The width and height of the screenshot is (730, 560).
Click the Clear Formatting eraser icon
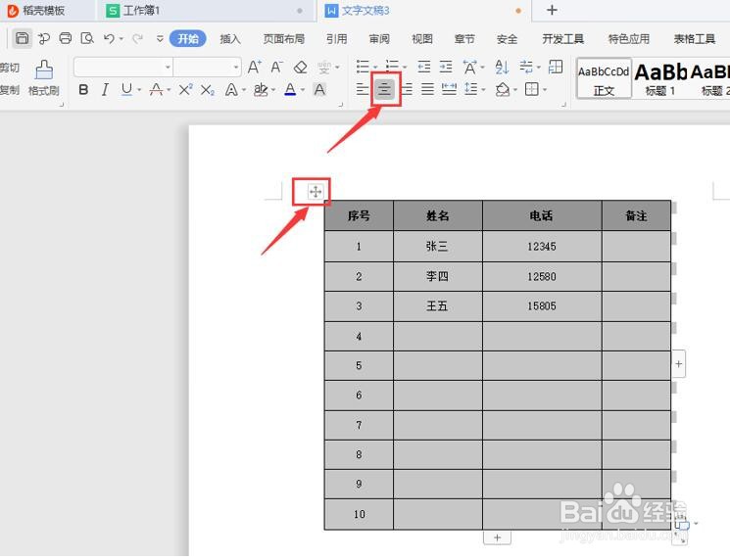(300, 68)
